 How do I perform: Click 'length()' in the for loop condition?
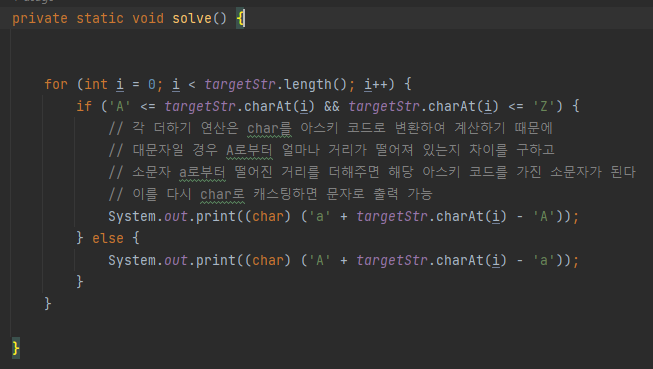315,84
